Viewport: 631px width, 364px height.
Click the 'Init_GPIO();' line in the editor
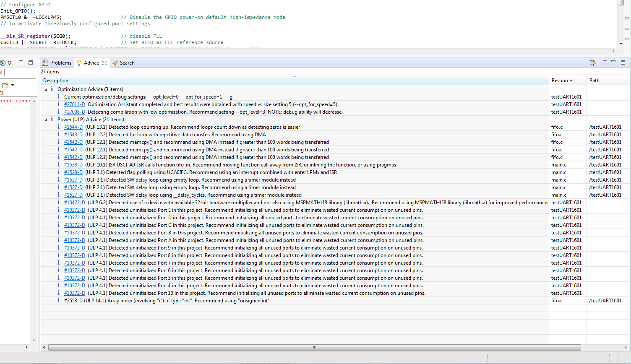18,11
